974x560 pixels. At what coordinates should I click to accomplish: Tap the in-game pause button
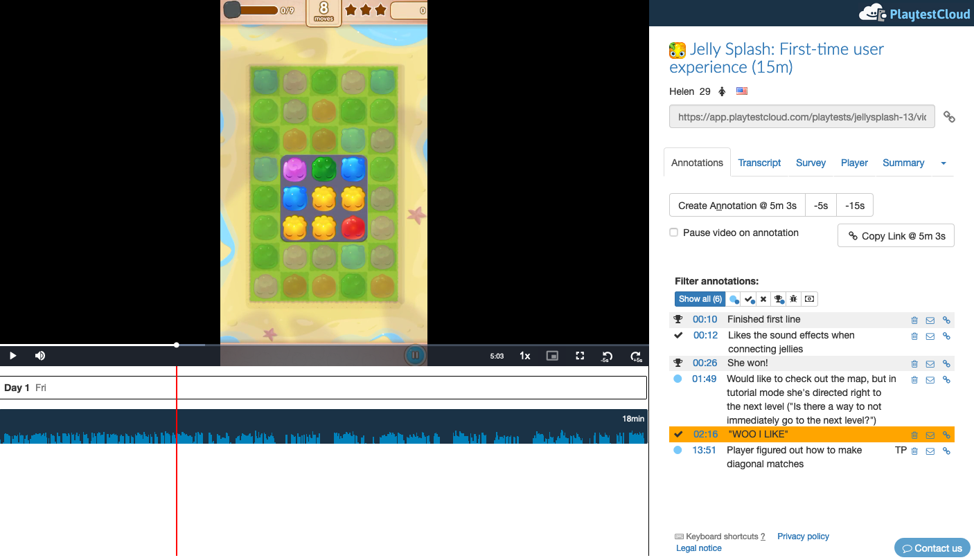414,355
